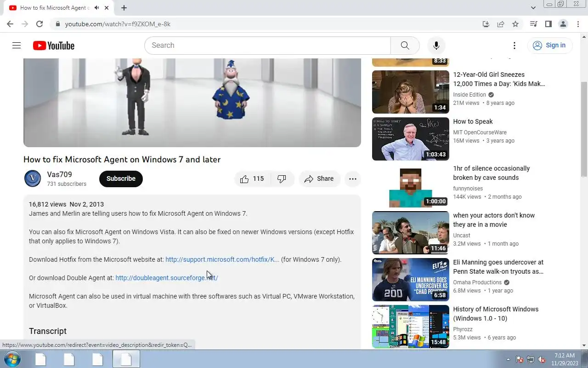Open the Chrome profile icon
The width and height of the screenshot is (588, 368).
[x=563, y=24]
